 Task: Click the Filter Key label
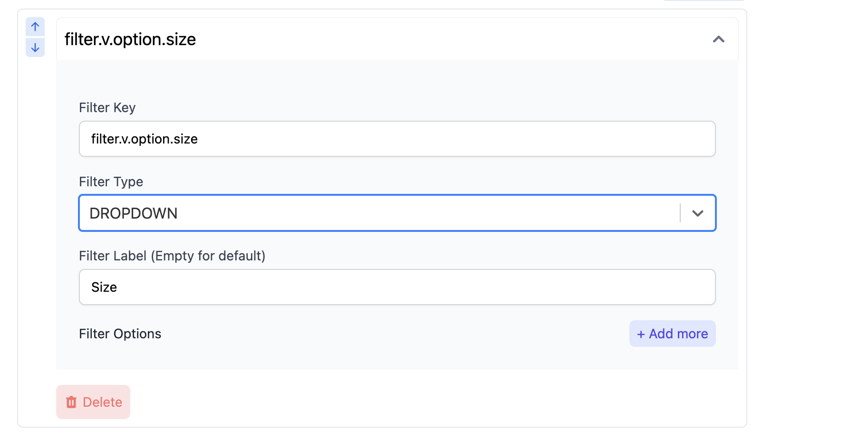point(107,107)
